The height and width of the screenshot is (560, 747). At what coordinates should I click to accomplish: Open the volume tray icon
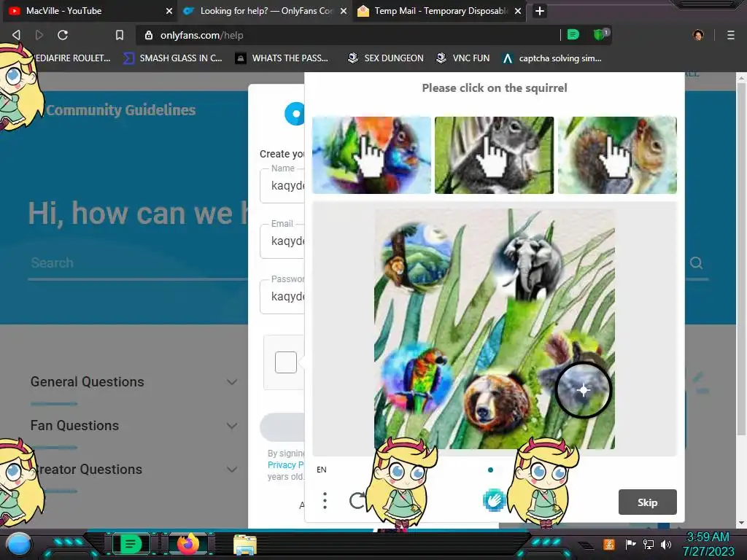(665, 544)
